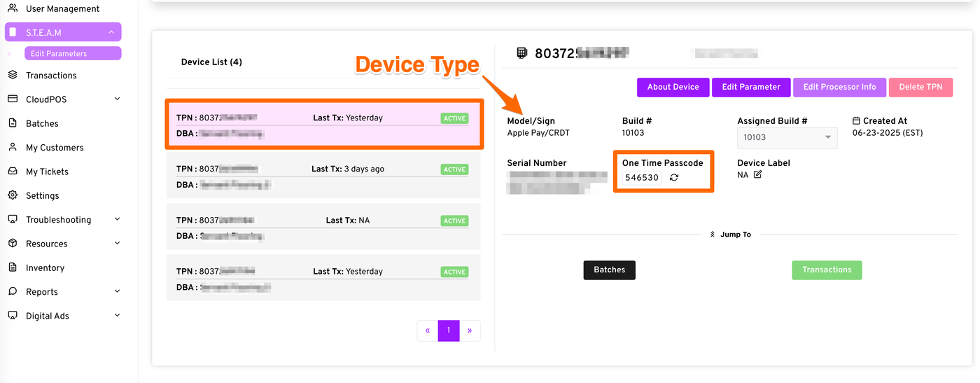Click the My Customers person icon

(x=13, y=148)
